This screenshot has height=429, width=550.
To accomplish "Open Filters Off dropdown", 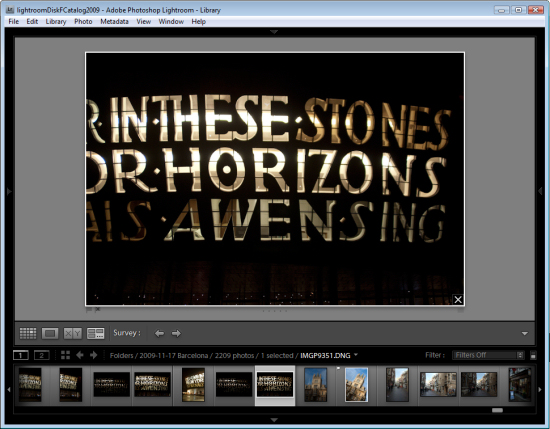I will click(488, 355).
